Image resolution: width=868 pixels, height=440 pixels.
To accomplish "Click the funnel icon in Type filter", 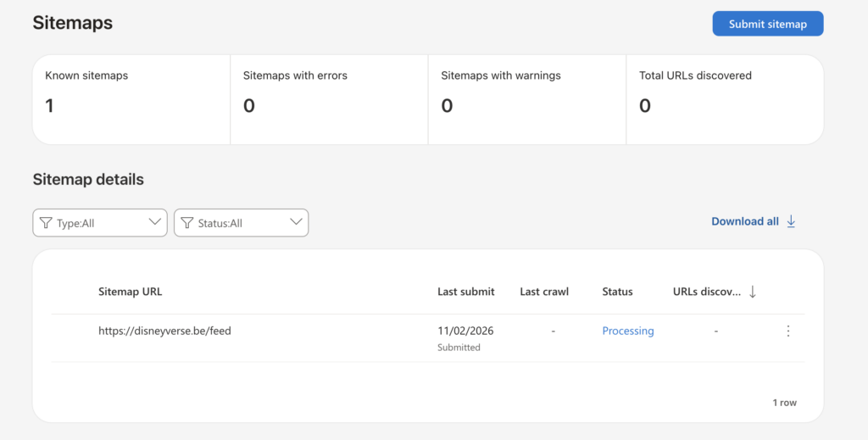I will coord(46,223).
